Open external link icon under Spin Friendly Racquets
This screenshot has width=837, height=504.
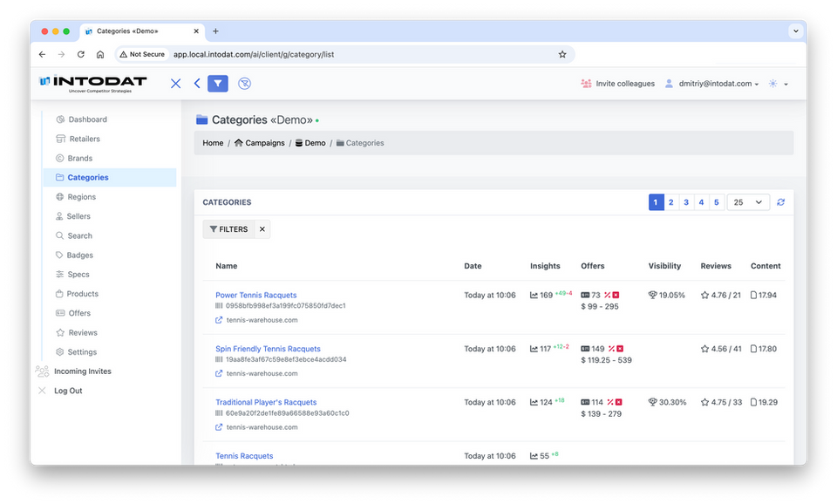(219, 374)
